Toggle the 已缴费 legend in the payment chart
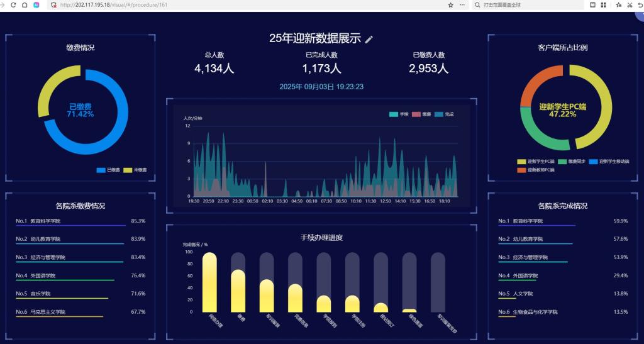 click(x=108, y=170)
